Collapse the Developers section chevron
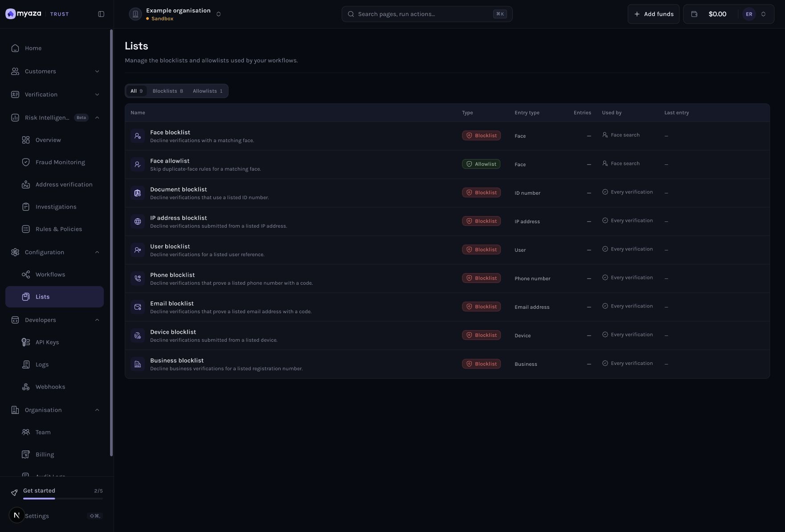 [97, 320]
